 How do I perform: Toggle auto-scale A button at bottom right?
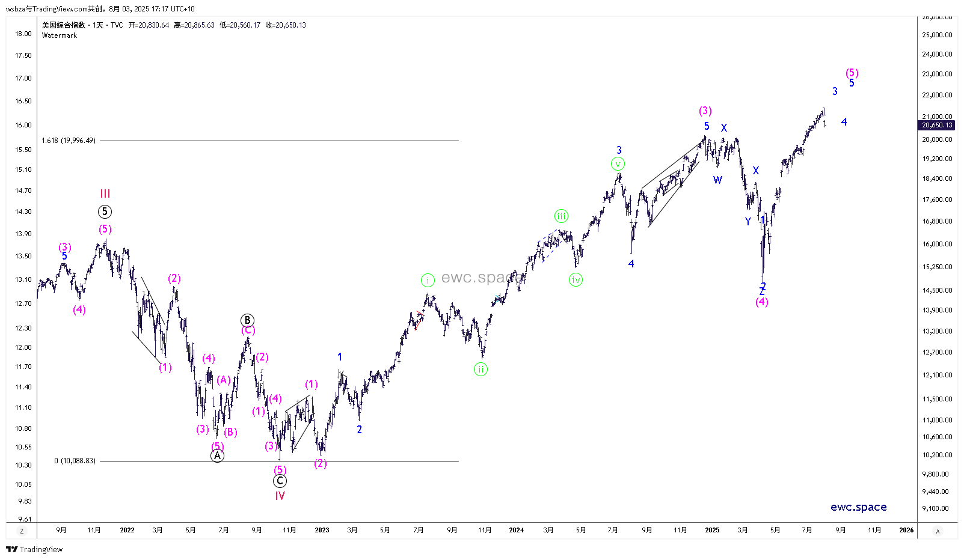[938, 531]
